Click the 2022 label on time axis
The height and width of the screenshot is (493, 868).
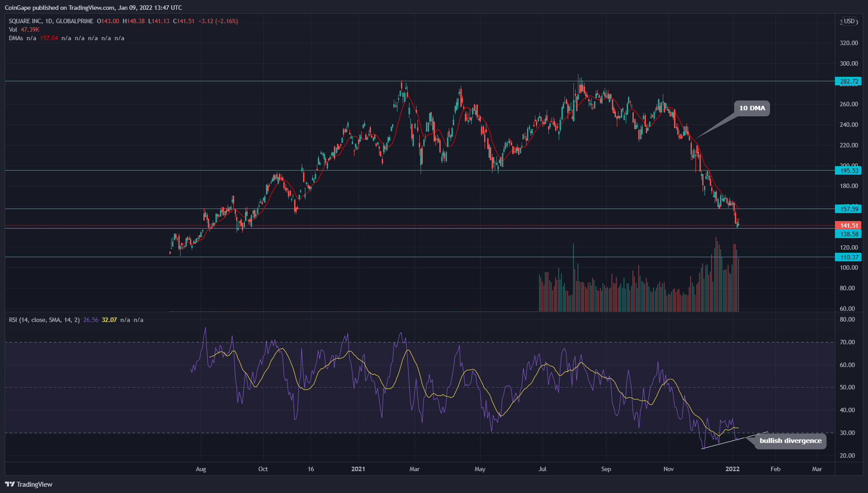(732, 469)
